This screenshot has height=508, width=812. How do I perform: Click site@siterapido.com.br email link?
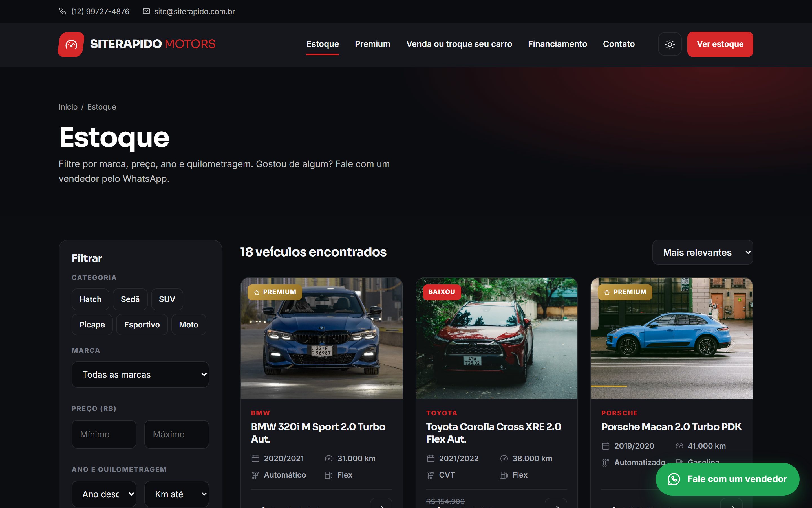point(195,11)
